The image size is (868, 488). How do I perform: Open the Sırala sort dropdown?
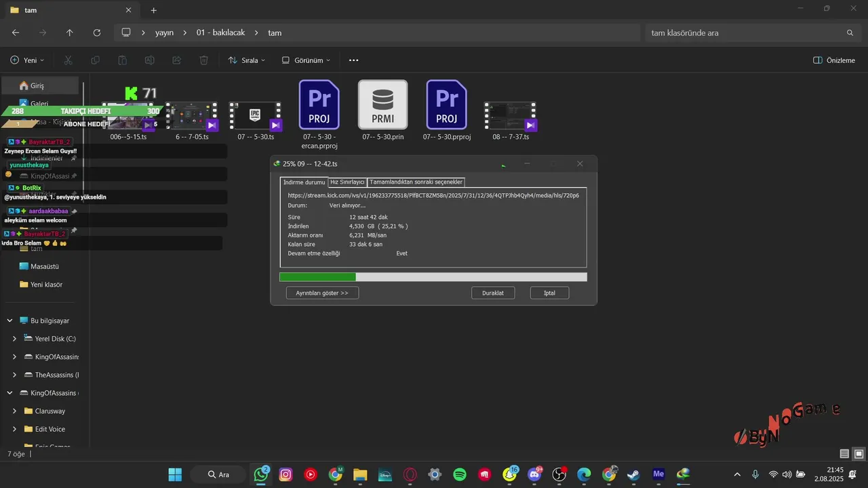click(246, 60)
